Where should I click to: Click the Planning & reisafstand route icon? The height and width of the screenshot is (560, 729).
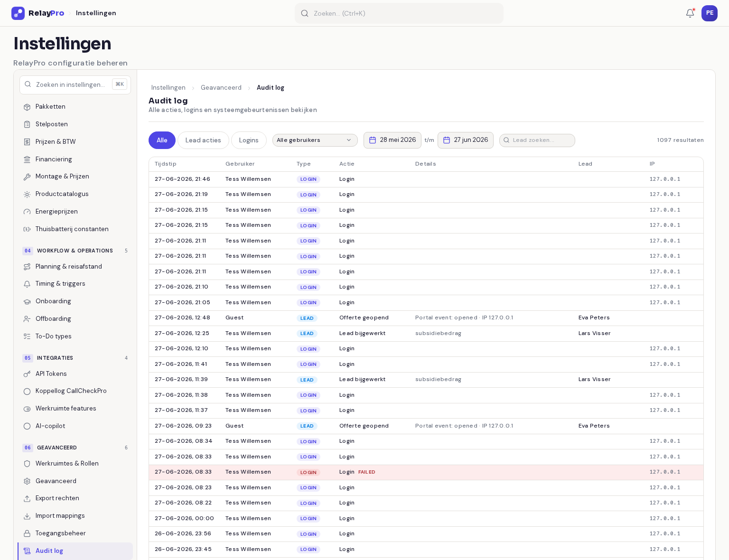click(x=27, y=267)
